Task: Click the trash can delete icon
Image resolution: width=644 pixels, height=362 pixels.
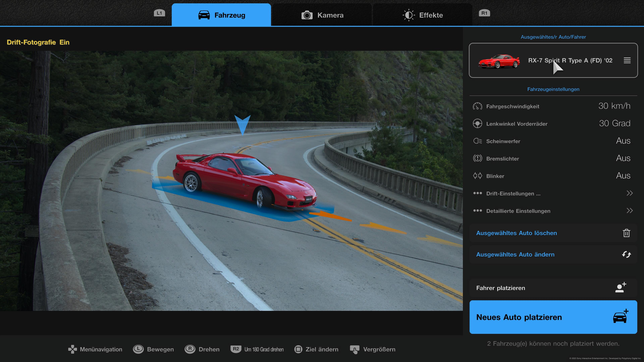Action: 626,233
